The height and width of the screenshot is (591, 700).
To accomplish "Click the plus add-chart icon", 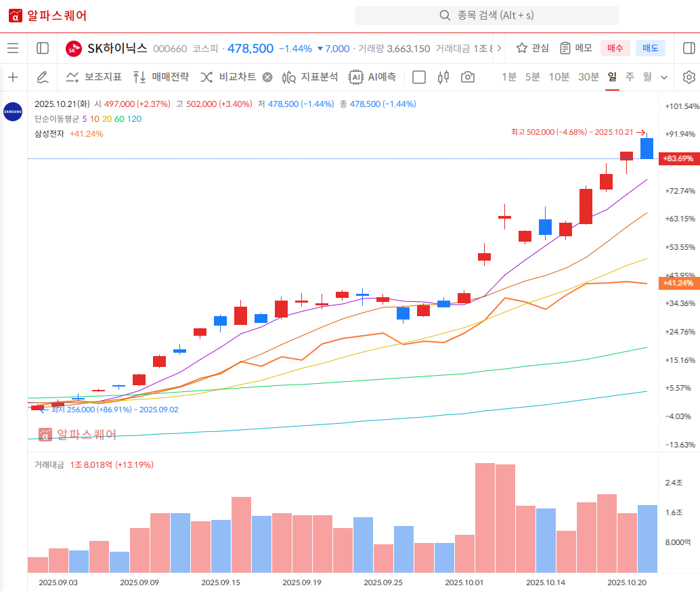I will point(13,77).
